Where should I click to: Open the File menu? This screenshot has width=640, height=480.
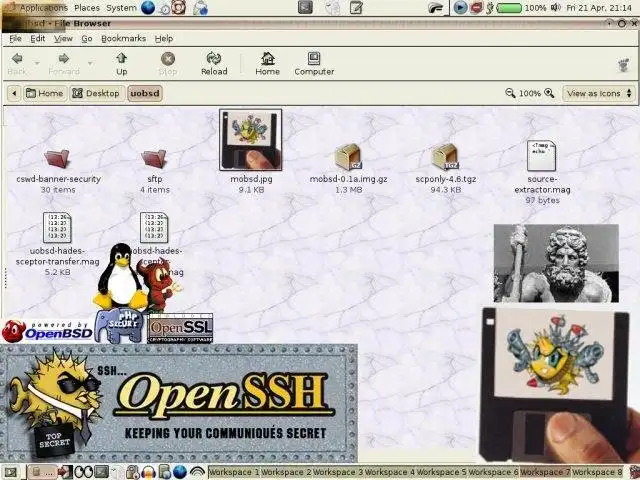16,38
